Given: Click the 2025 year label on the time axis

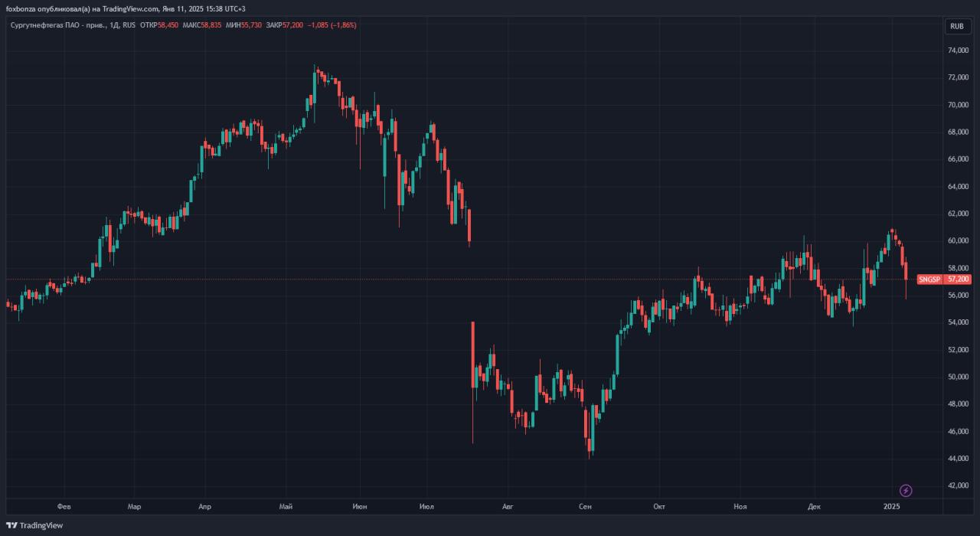Looking at the screenshot, I should pyautogui.click(x=891, y=507).
